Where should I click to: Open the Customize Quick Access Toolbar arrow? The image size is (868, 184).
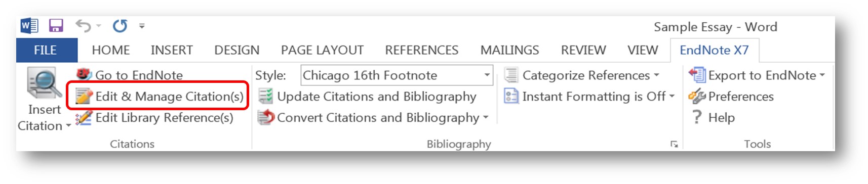pyautogui.click(x=142, y=26)
